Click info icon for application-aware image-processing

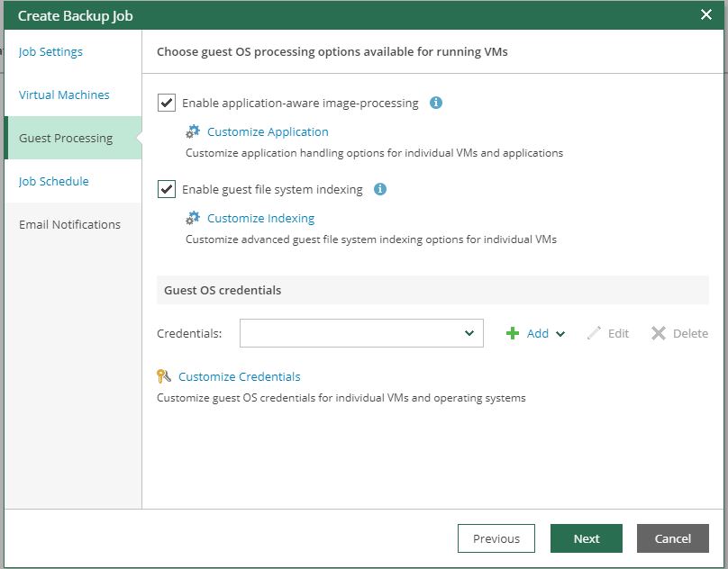click(x=436, y=103)
